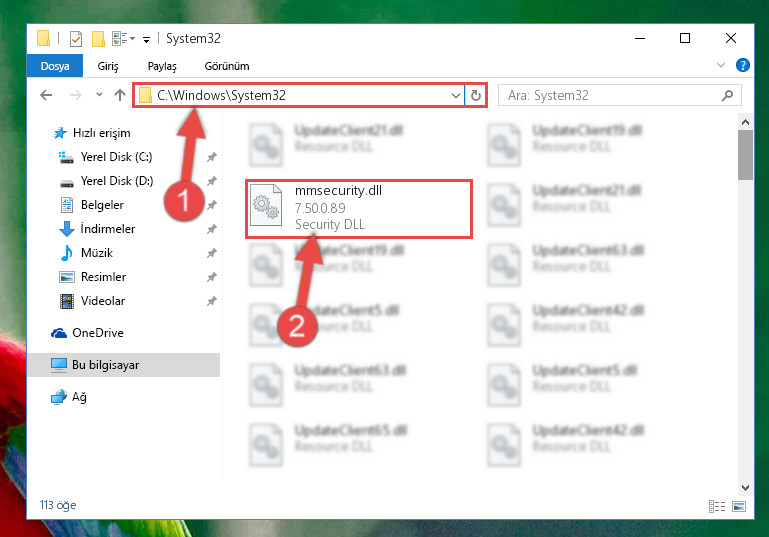Screen dimensions: 769x537
Task: Click the vertical scrollbar down arrow
Action: [745, 487]
